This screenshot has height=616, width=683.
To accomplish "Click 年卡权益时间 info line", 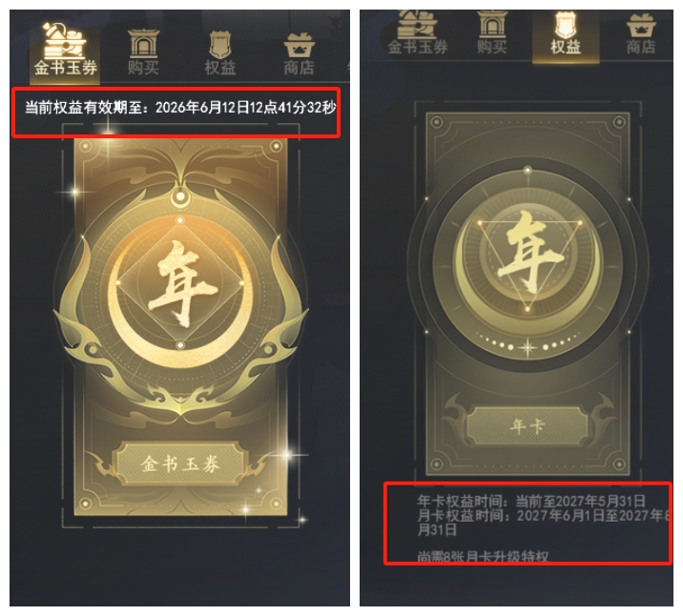I will (x=531, y=501).
